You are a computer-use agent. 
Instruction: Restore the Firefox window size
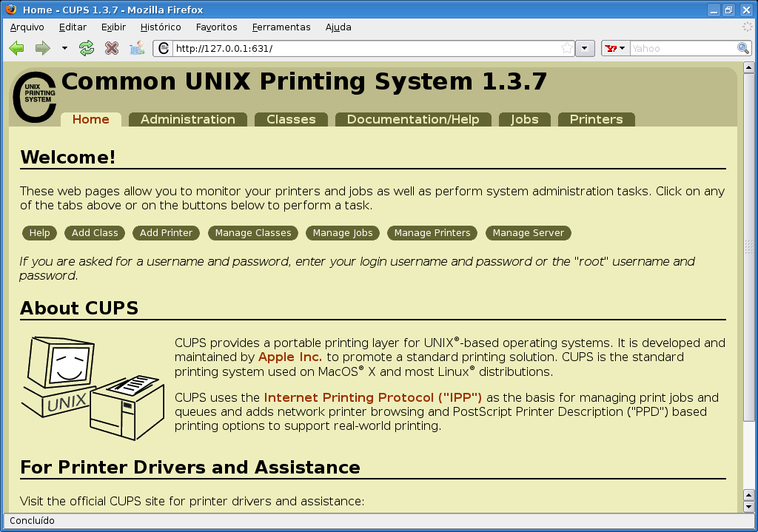point(729,10)
